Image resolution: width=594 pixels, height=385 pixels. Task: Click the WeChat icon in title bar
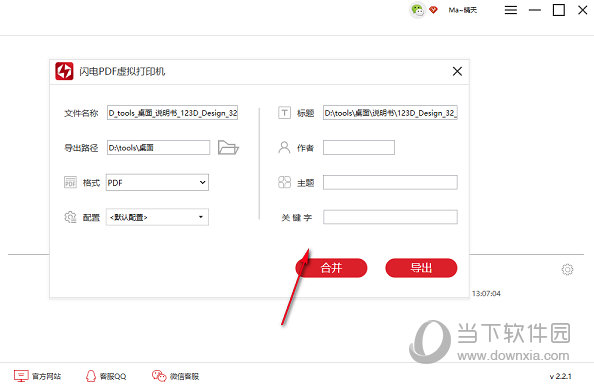click(x=417, y=10)
